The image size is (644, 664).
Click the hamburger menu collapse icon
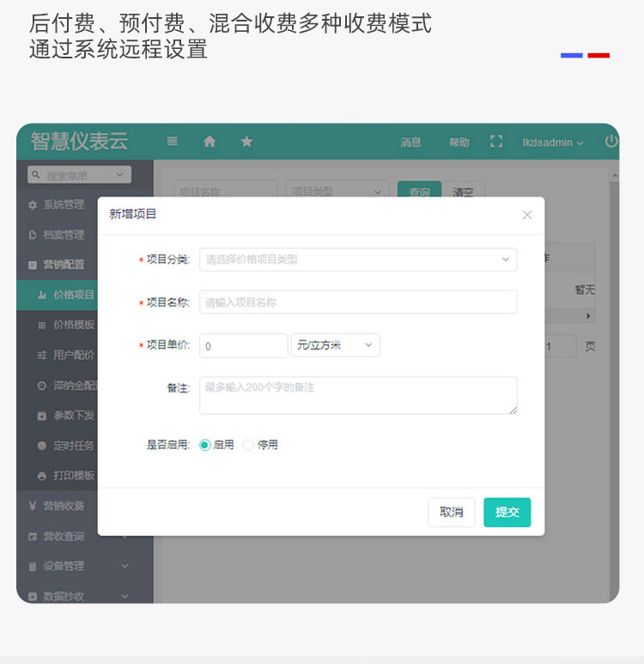[x=173, y=142]
